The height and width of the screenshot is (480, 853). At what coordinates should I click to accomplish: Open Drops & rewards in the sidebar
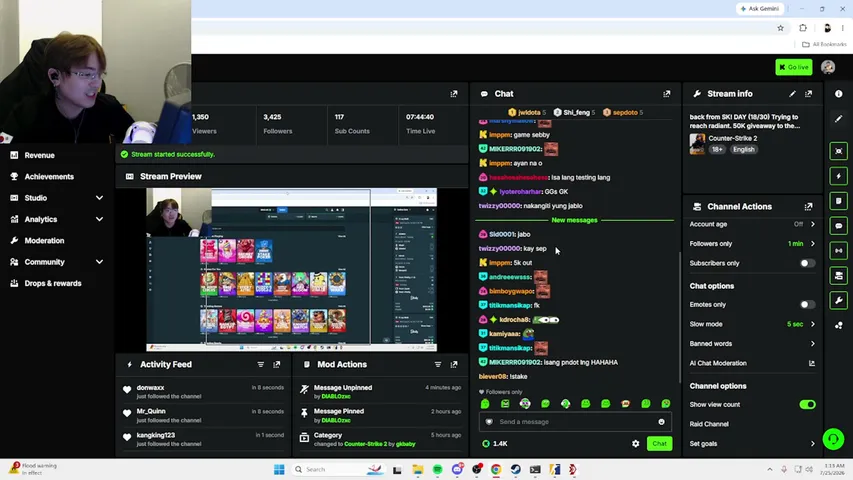(53, 283)
